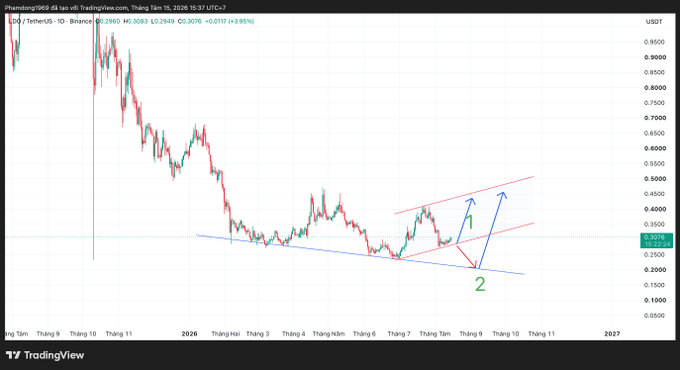Click the high value H0.3083
The image size is (680, 370).
point(135,21)
